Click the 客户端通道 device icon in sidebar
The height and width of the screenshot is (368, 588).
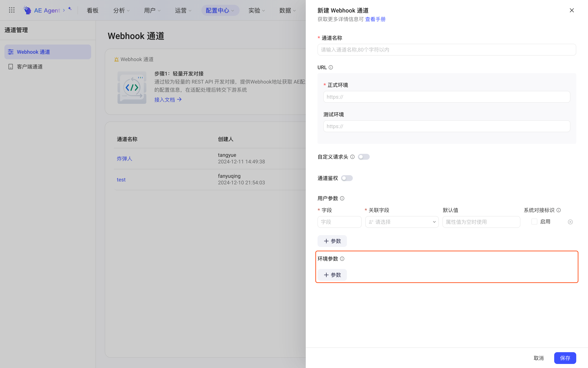(11, 67)
